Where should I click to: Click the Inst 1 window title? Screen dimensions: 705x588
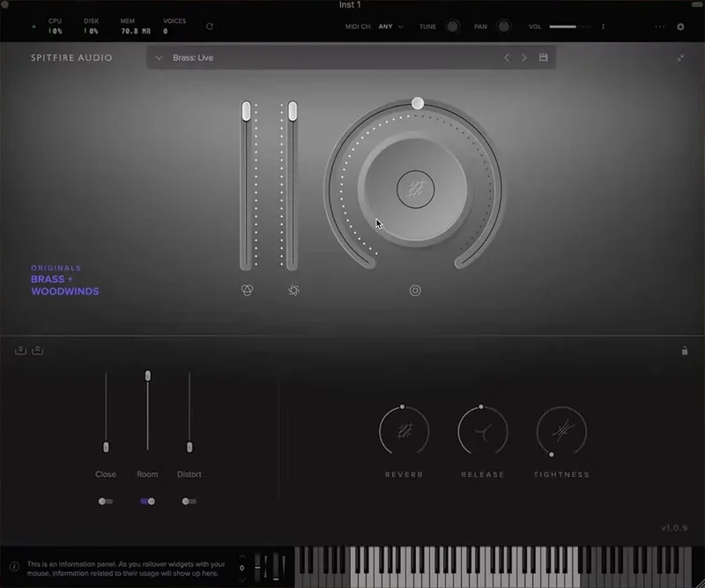(350, 4)
